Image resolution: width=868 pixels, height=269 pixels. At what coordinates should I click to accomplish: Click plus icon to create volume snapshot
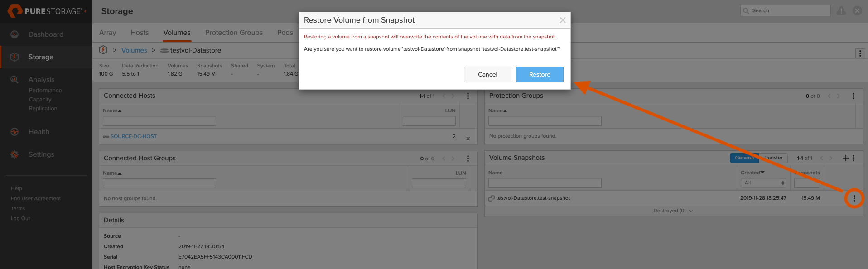click(845, 158)
